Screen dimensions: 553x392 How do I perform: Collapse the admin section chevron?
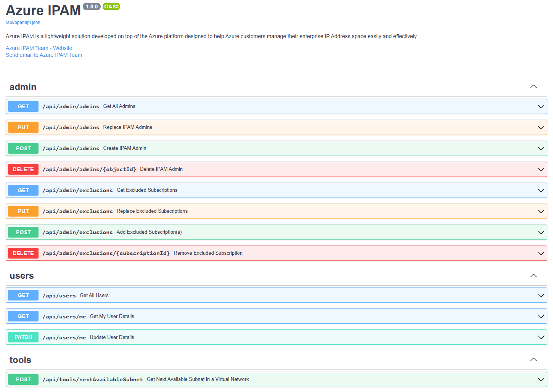pyautogui.click(x=534, y=87)
